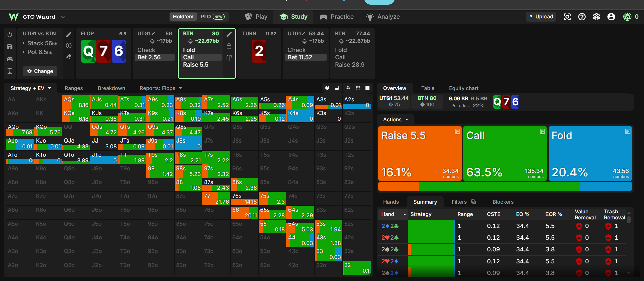Click the green Call segment of action bar

coord(499,186)
